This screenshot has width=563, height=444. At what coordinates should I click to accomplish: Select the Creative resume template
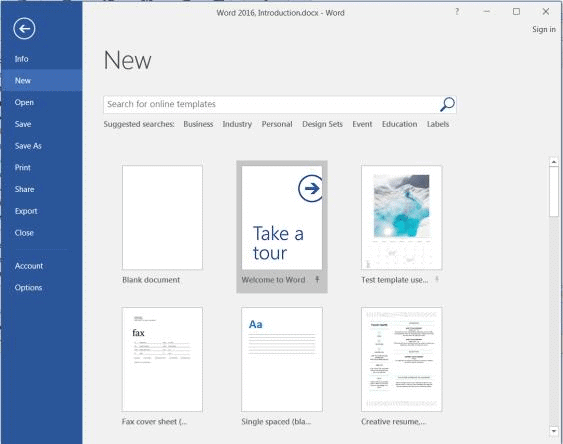401,359
